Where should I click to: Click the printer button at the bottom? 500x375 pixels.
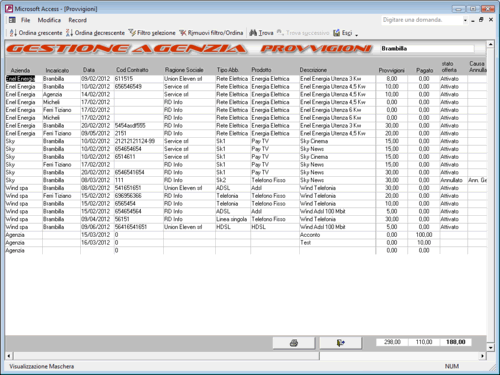(x=294, y=343)
